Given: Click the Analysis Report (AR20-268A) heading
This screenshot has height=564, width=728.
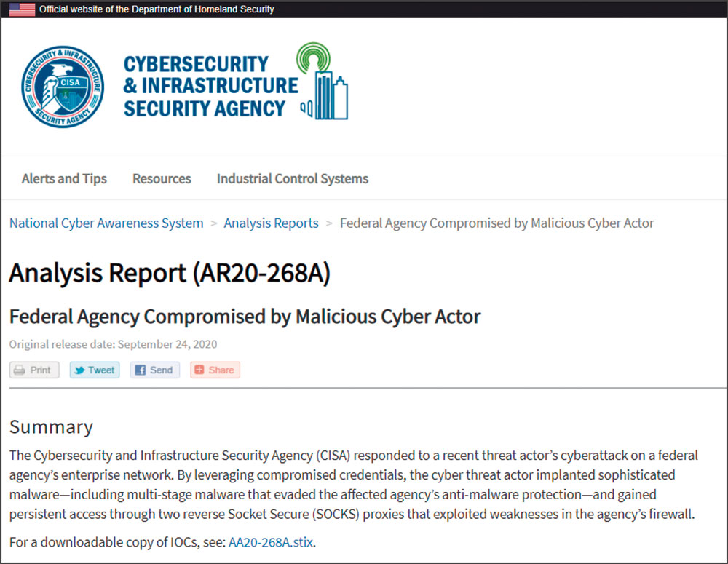Looking at the screenshot, I should [170, 272].
